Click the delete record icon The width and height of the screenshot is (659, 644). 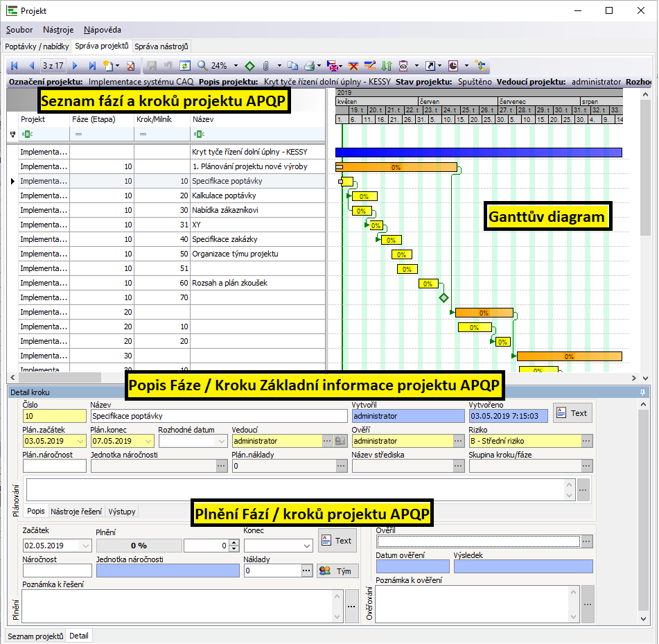[x=130, y=66]
